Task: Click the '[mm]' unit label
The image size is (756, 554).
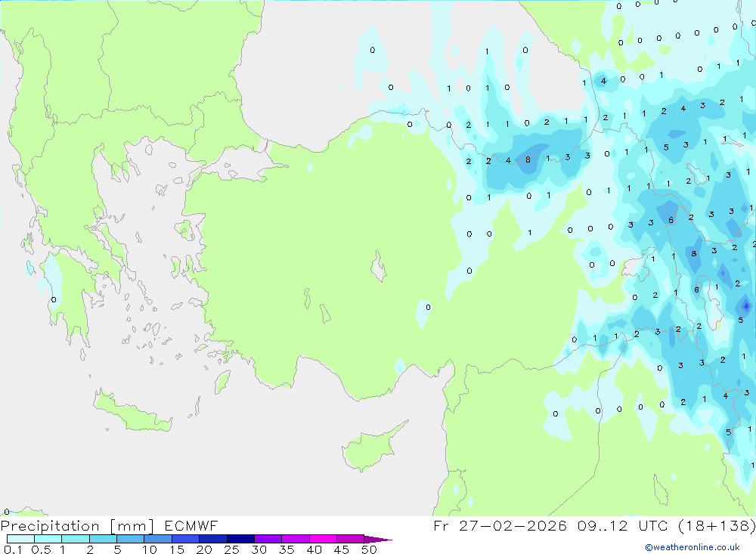Action: pyautogui.click(x=132, y=526)
